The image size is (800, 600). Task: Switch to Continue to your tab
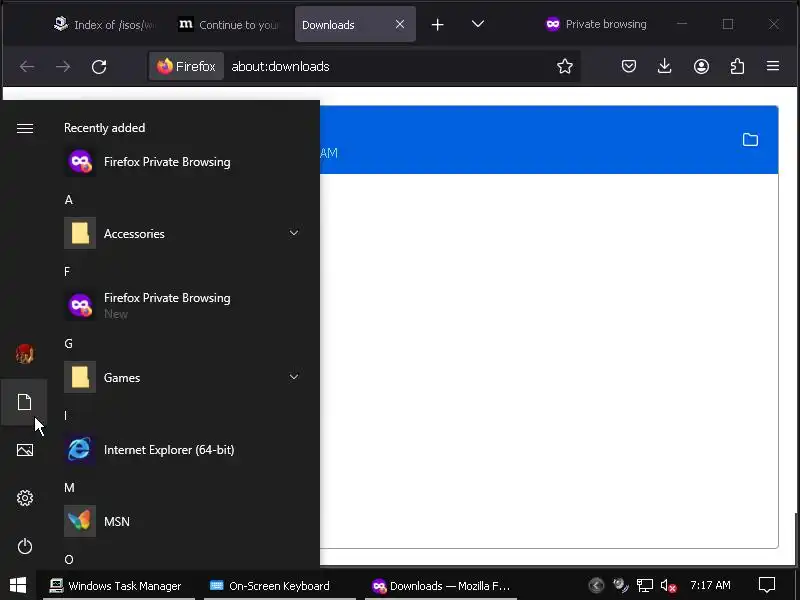pos(229,24)
